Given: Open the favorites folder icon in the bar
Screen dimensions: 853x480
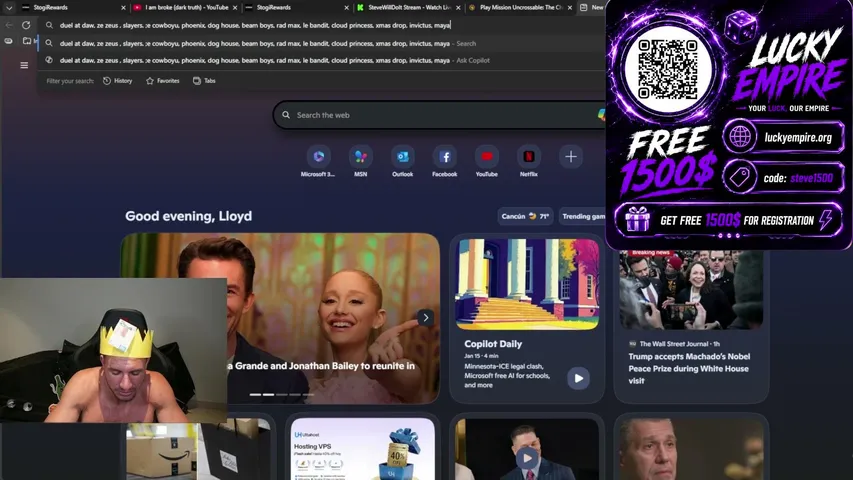Looking at the screenshot, I should (27, 41).
